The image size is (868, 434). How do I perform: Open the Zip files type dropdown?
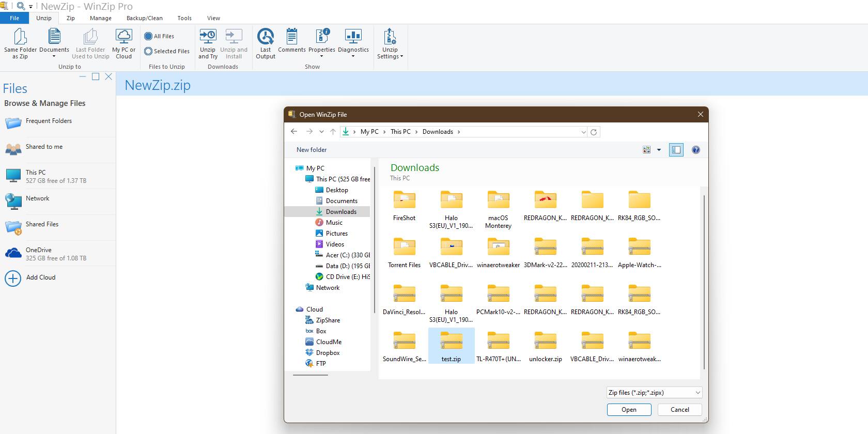[654, 393]
